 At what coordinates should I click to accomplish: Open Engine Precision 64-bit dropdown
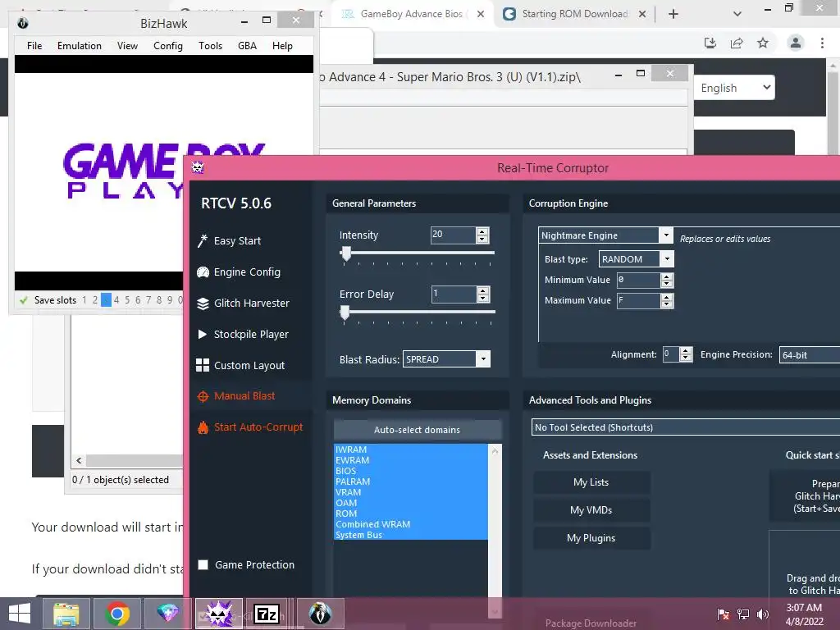point(809,354)
